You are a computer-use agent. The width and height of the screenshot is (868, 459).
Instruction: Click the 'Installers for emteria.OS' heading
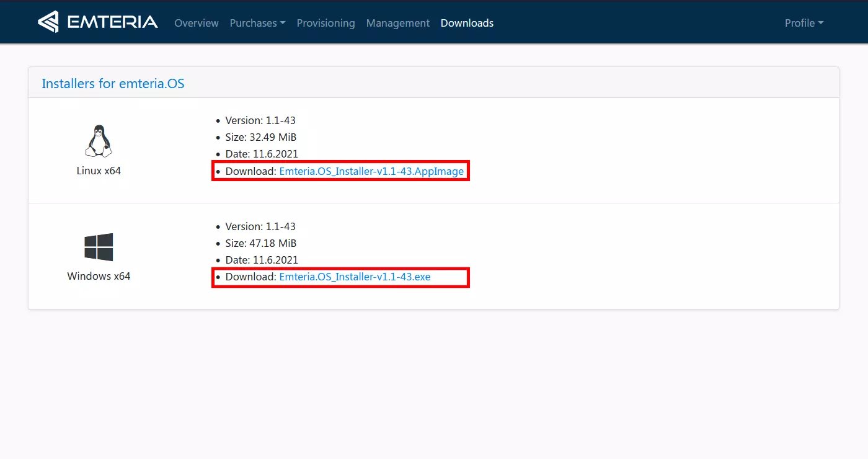click(113, 83)
